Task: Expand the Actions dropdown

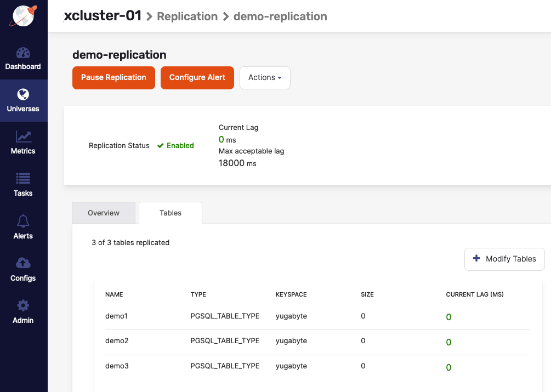Action: click(265, 78)
